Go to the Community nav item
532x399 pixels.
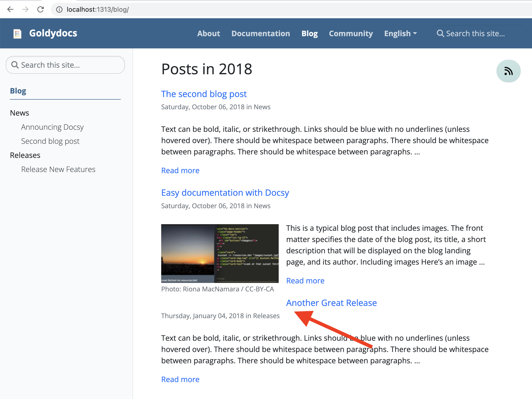351,33
